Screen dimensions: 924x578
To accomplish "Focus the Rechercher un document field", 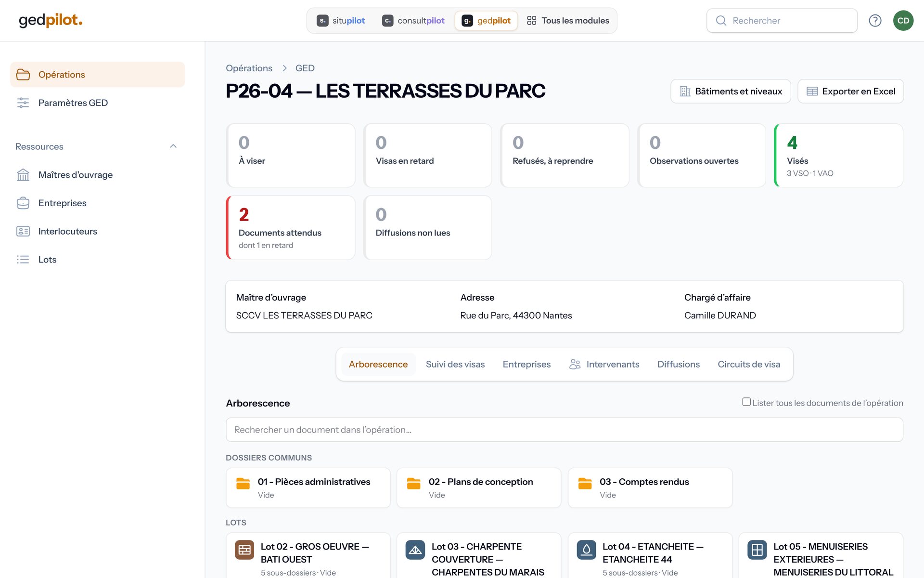I will pos(564,430).
